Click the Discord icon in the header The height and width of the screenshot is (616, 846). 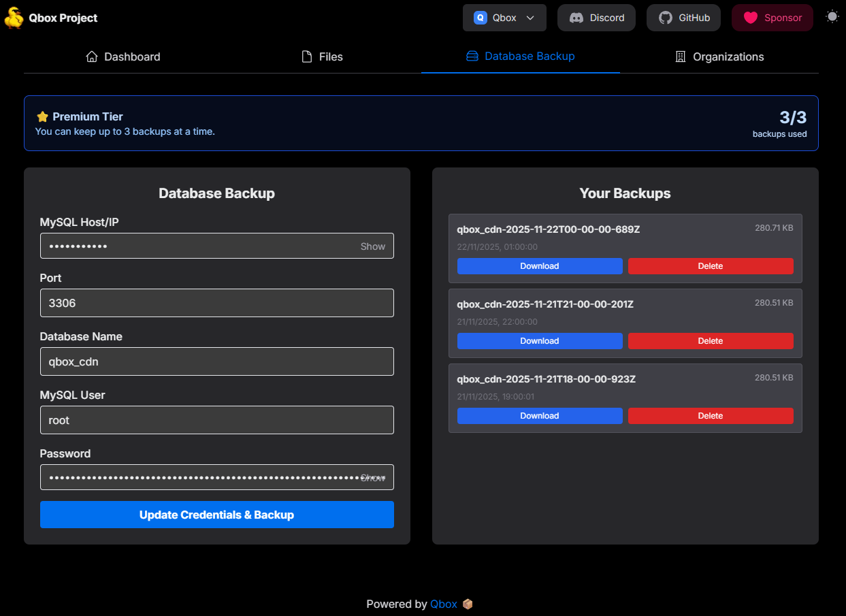[577, 18]
